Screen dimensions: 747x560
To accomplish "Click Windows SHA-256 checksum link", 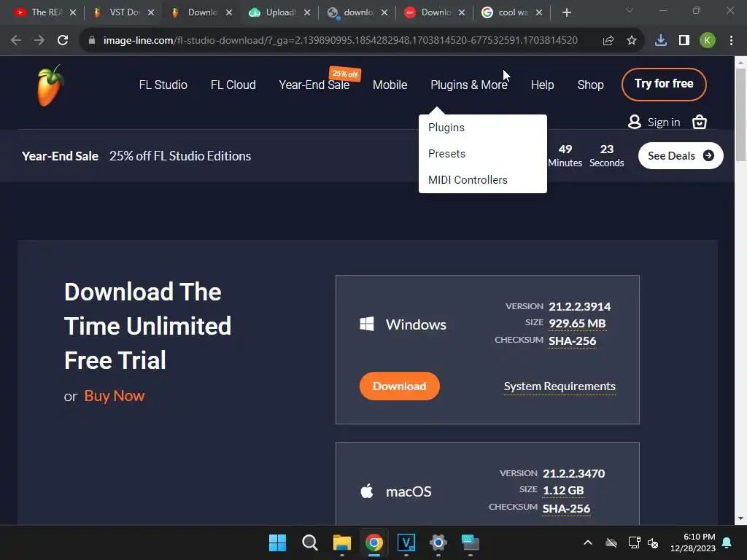I will click(572, 341).
